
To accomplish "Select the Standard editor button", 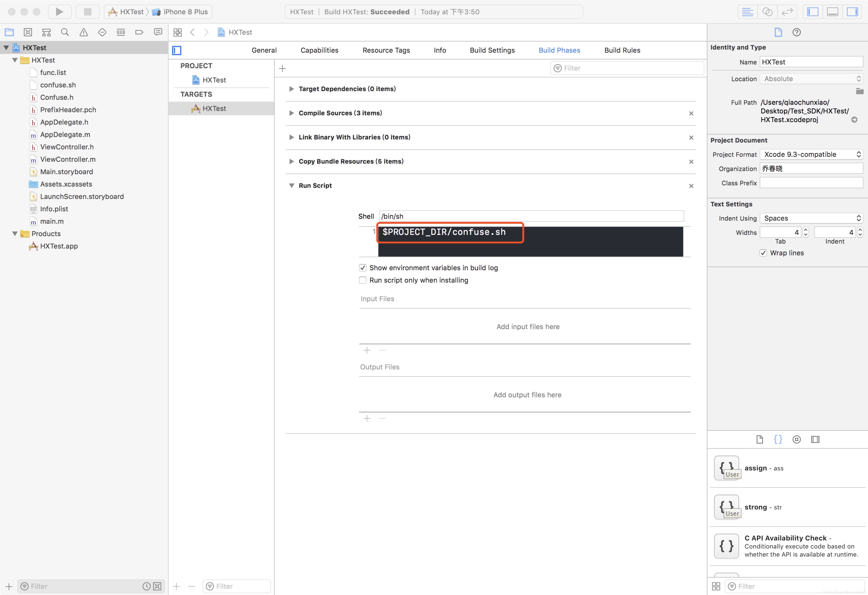I will pos(747,12).
